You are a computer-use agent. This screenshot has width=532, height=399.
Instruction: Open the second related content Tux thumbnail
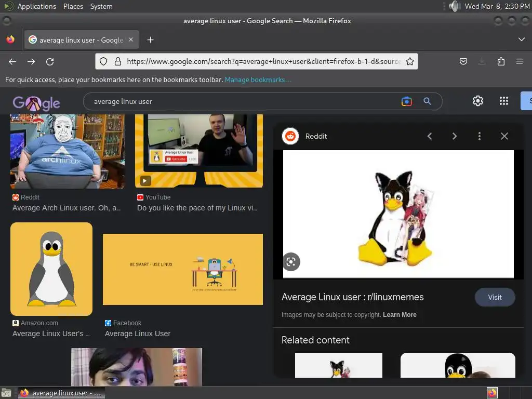pos(458,365)
